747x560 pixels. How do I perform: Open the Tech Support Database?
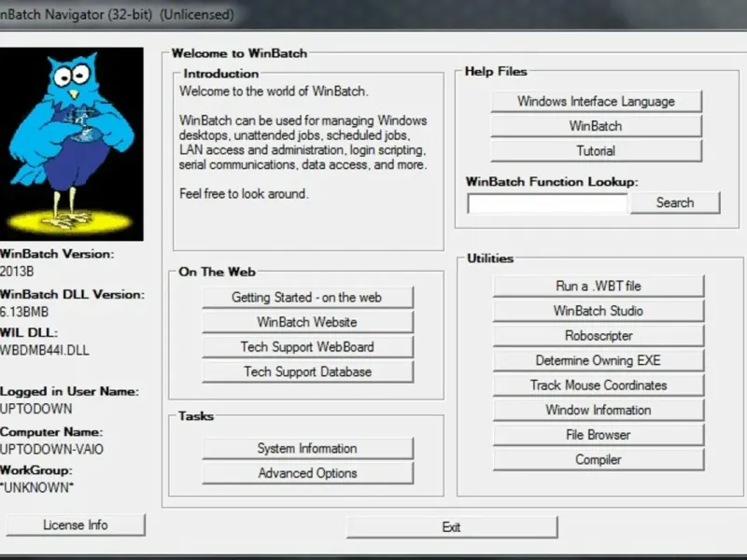308,371
